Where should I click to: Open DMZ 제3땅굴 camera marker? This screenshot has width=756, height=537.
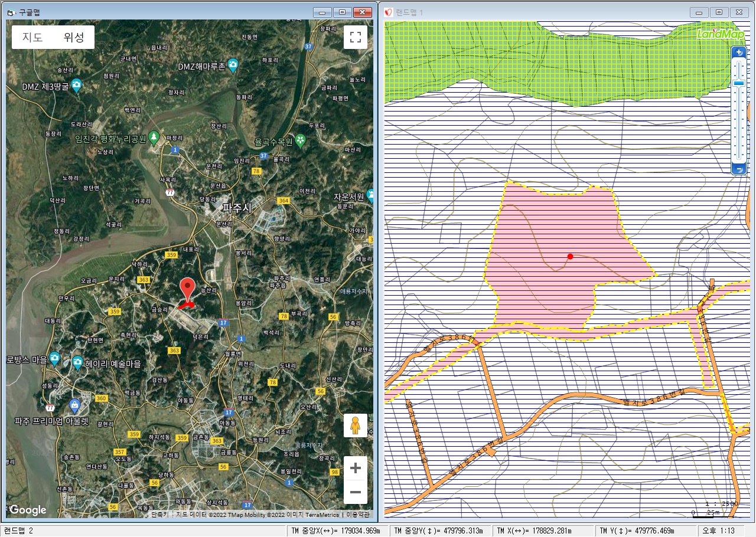[76, 86]
